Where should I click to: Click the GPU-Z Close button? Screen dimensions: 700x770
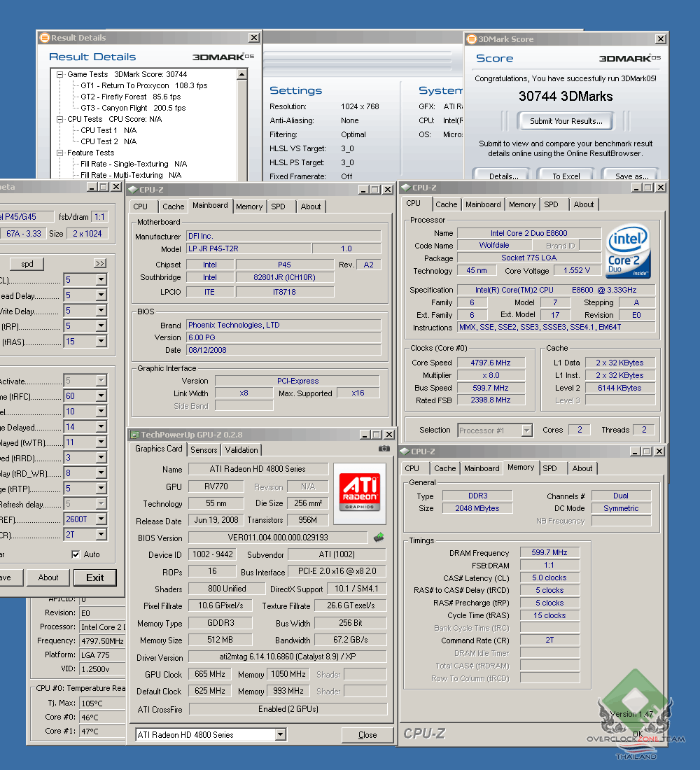click(367, 734)
